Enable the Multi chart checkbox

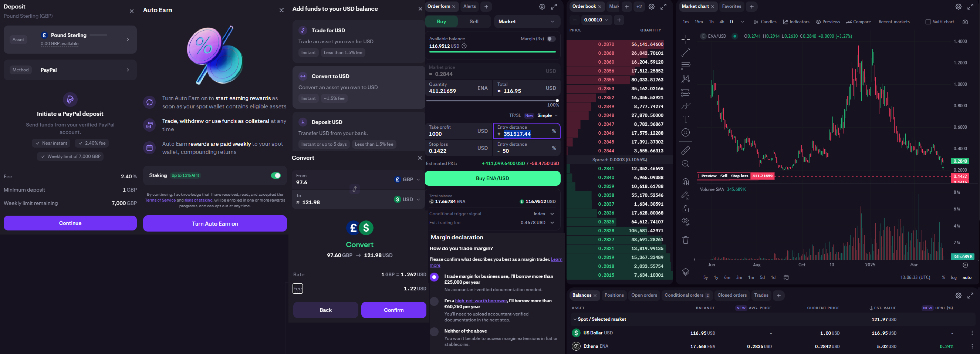click(928, 22)
